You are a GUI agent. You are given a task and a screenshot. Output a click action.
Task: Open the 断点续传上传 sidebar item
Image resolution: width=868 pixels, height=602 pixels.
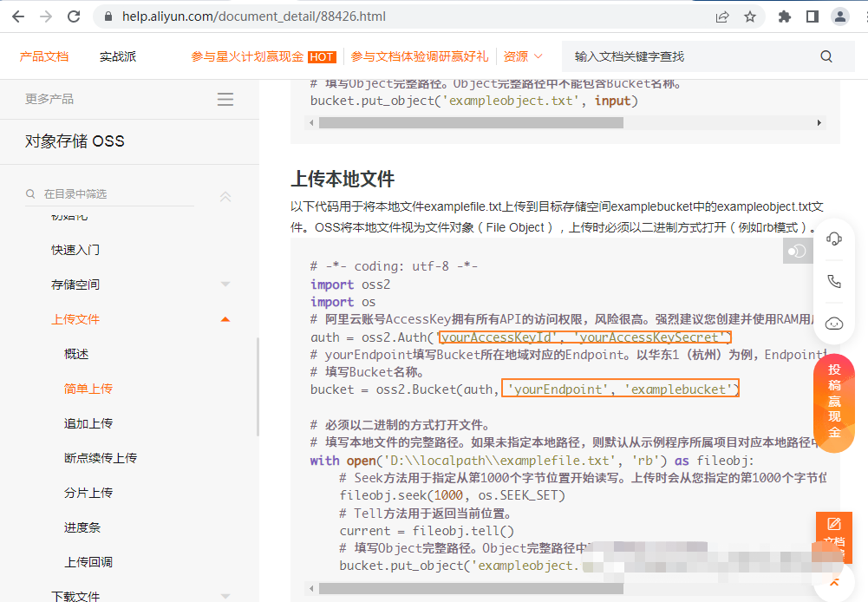(101, 458)
